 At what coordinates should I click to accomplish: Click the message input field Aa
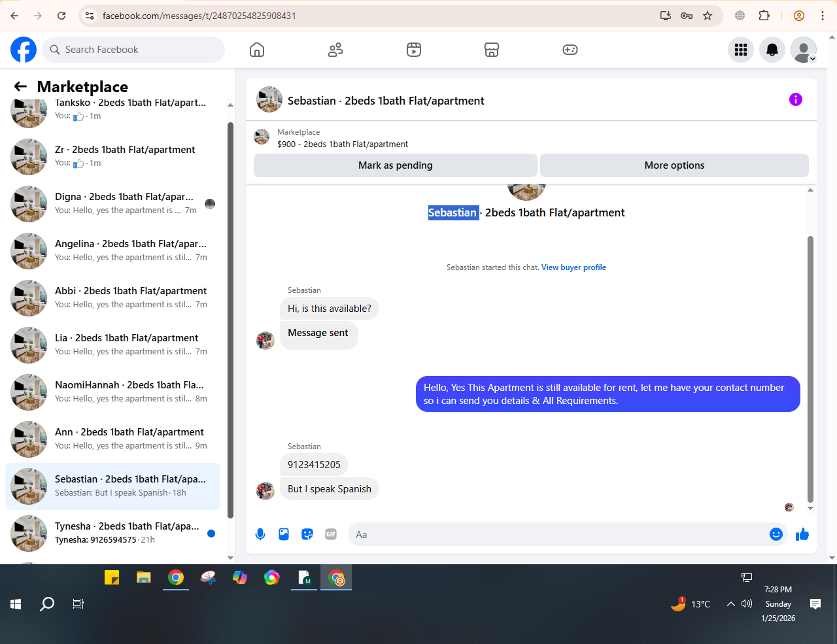pyautogui.click(x=558, y=534)
